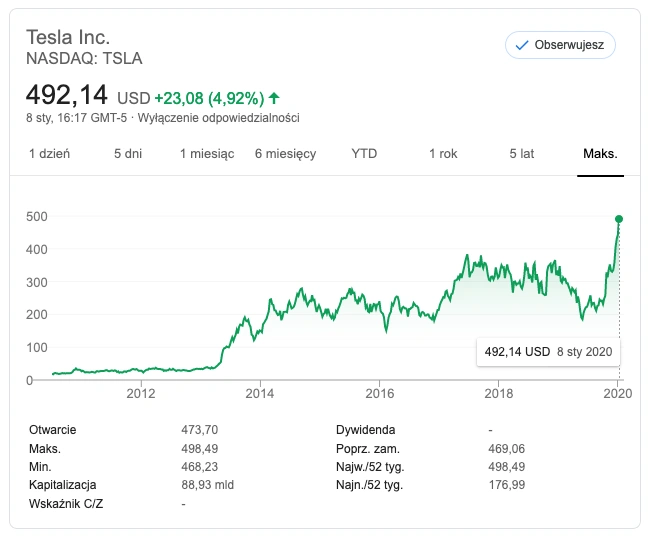Click the 400 y-axis label
This screenshot has width=648, height=539.
37,250
